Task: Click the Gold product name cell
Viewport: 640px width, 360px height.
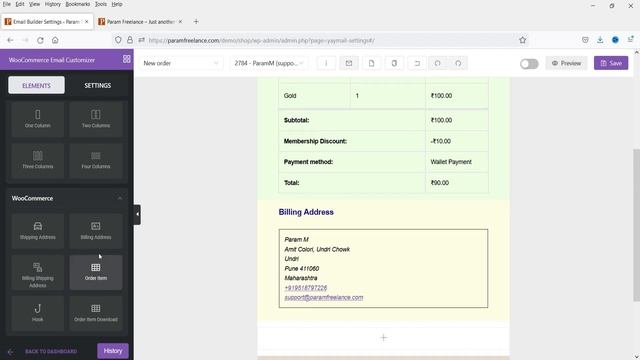Action: (x=314, y=96)
